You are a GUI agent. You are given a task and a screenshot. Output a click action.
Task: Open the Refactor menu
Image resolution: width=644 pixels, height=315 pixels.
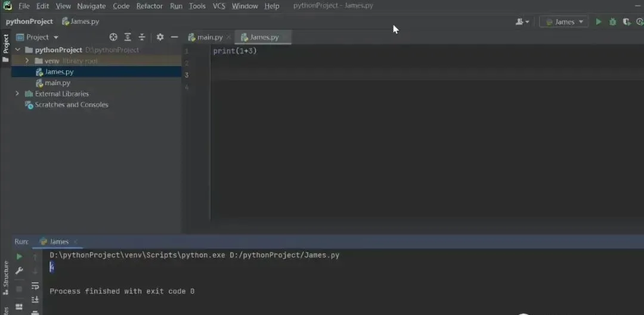click(x=150, y=6)
